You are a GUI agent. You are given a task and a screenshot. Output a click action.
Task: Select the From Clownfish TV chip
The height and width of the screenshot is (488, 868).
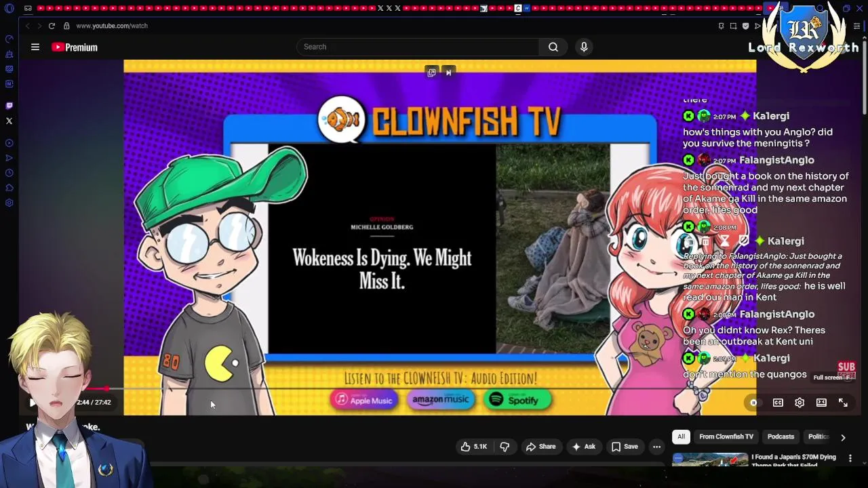pos(726,436)
